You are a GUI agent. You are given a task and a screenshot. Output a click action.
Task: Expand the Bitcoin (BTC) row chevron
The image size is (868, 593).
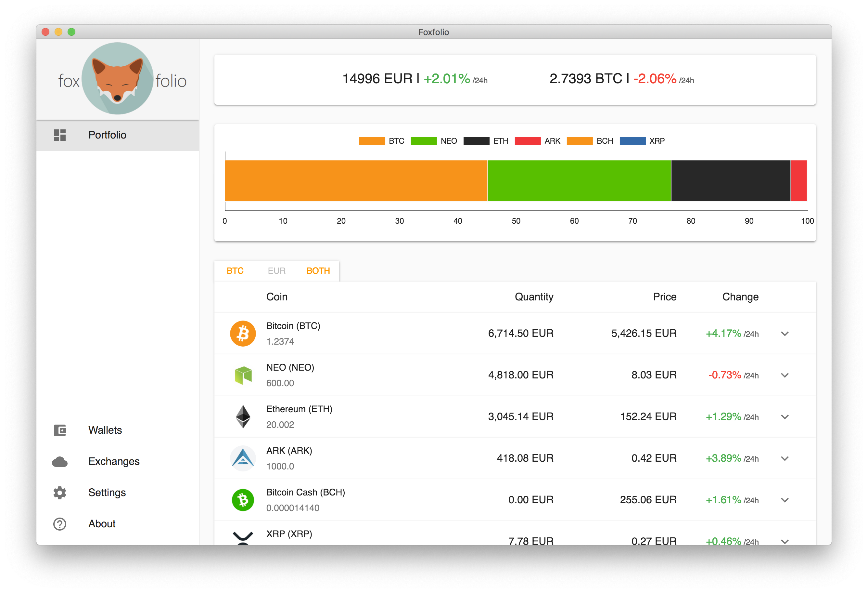[x=785, y=334]
